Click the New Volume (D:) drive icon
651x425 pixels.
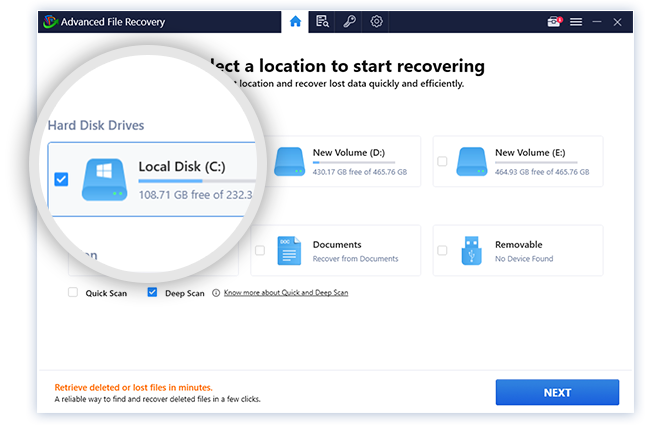coord(289,161)
